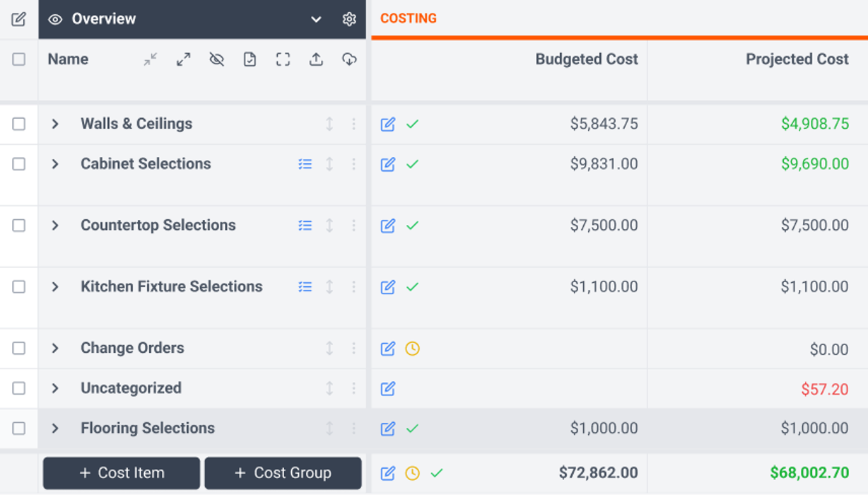Click the expand all rows arrows icon
The height and width of the screenshot is (495, 868).
(184, 60)
